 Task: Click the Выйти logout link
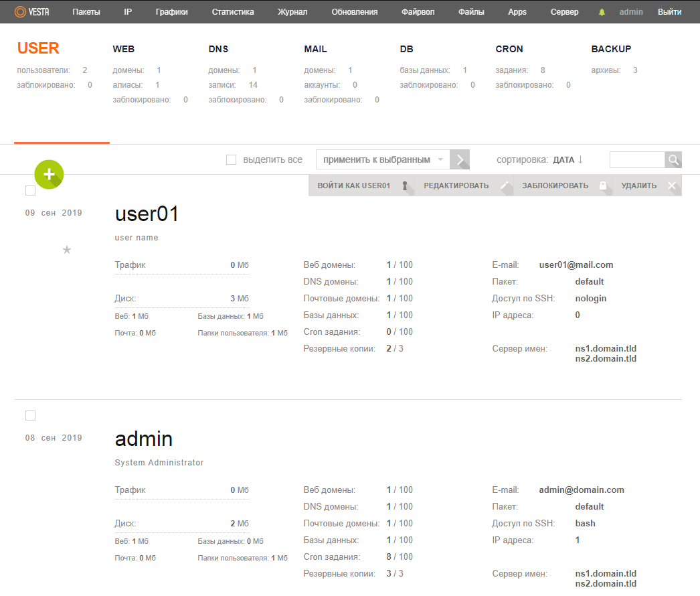(669, 12)
